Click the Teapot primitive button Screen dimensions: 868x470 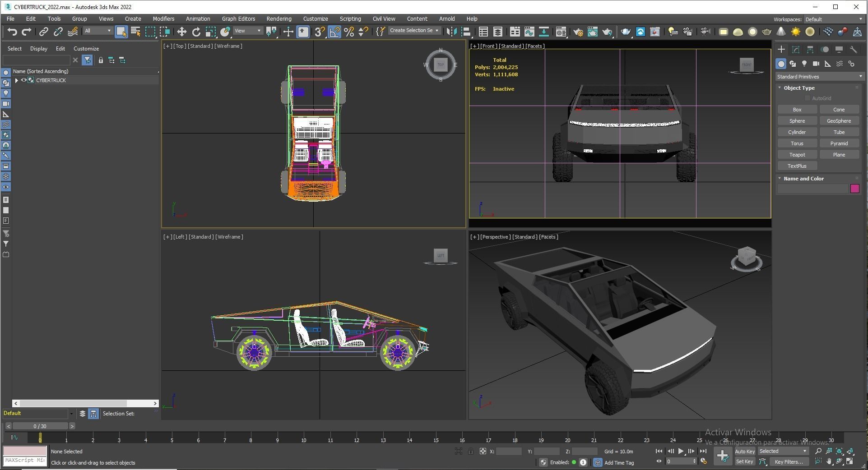[797, 155]
